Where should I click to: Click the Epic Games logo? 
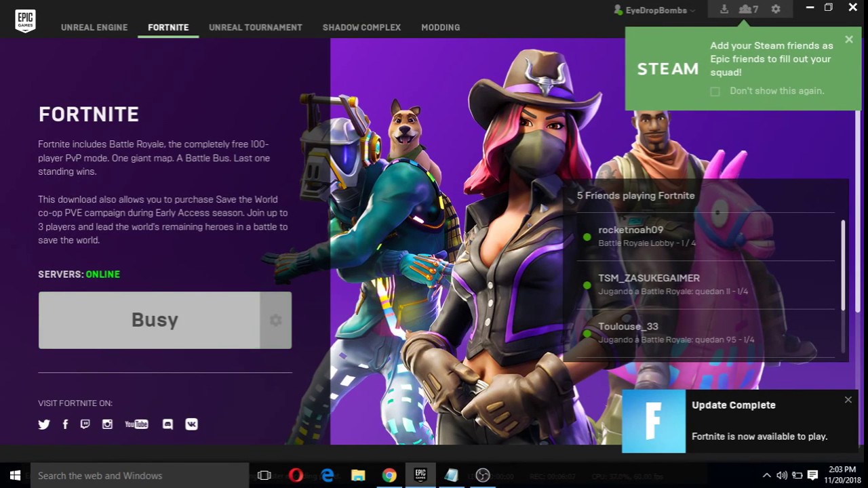(25, 21)
